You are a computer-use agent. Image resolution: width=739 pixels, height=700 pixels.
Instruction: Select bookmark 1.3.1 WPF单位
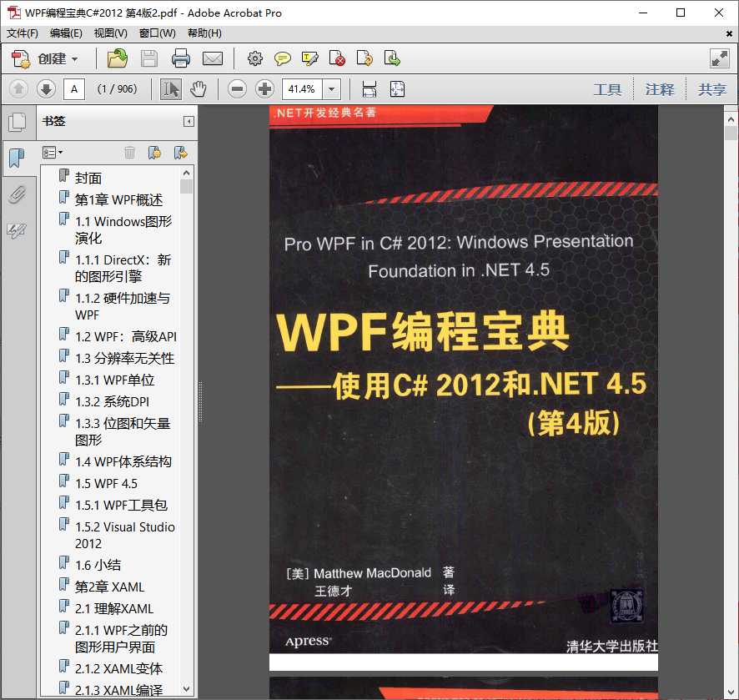114,380
